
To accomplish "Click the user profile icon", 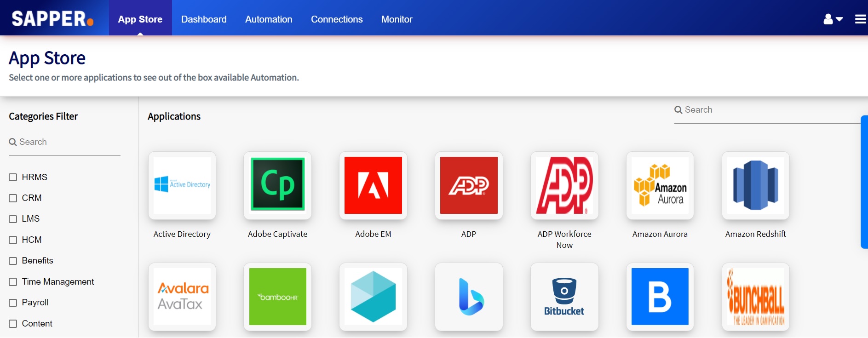I will [x=828, y=19].
